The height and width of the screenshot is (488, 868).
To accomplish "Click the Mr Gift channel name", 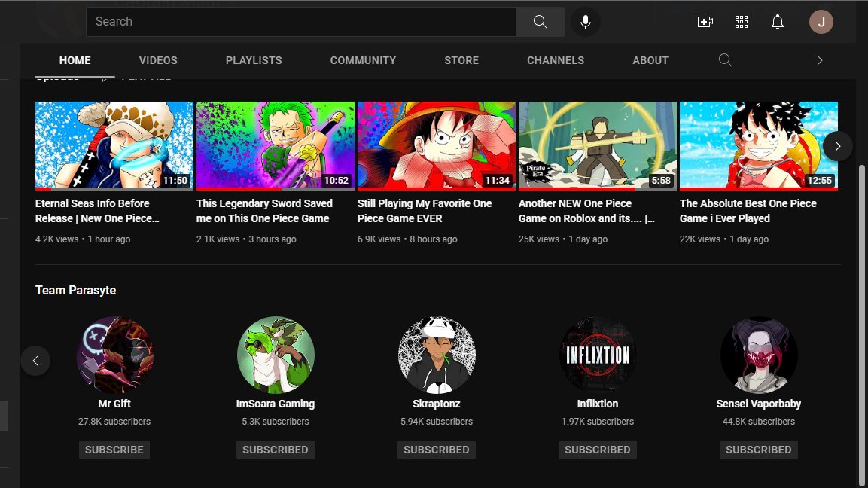I will point(114,404).
